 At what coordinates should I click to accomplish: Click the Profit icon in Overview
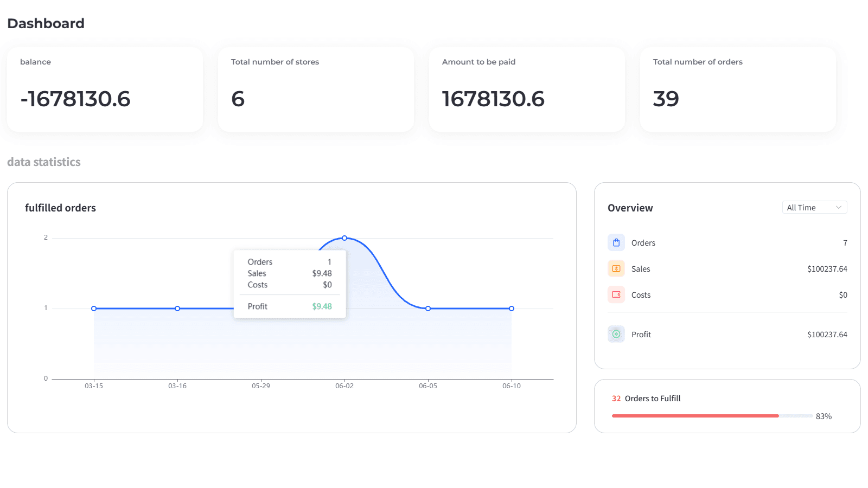[616, 335]
